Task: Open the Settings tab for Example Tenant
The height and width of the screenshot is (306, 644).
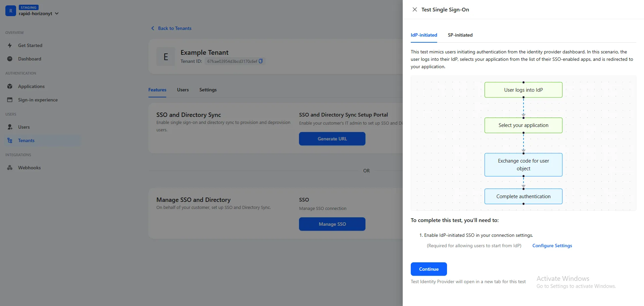Action: pyautogui.click(x=208, y=90)
